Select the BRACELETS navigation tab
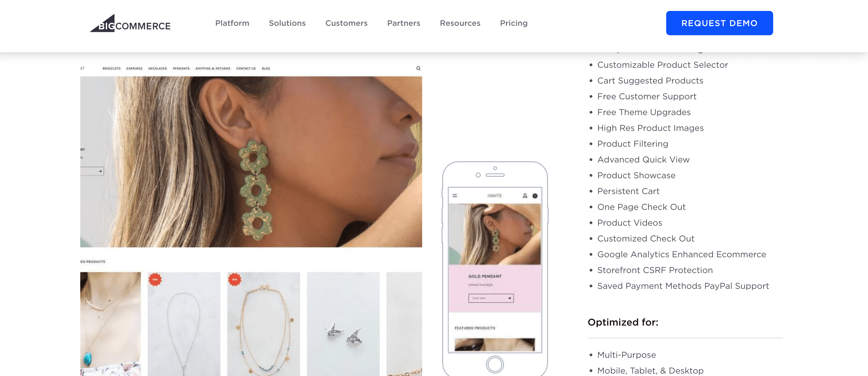868x376 pixels. point(110,69)
